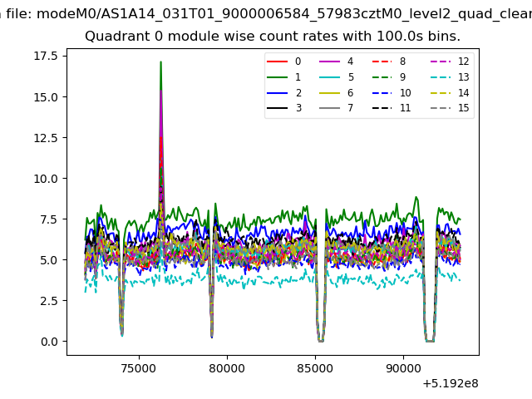Click the blue legend line for module 2
Image resolution: width=532 pixels, height=399 pixels.
pyautogui.click(x=277, y=93)
